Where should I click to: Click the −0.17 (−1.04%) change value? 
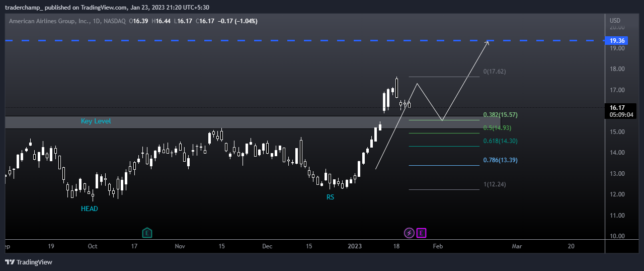(x=238, y=21)
